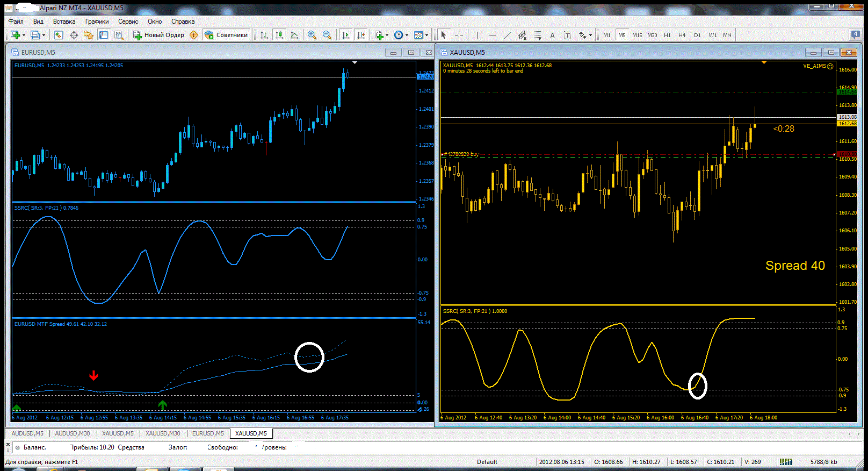This screenshot has width=868, height=471.
Task: Toggle chart shift
Action: [361, 35]
